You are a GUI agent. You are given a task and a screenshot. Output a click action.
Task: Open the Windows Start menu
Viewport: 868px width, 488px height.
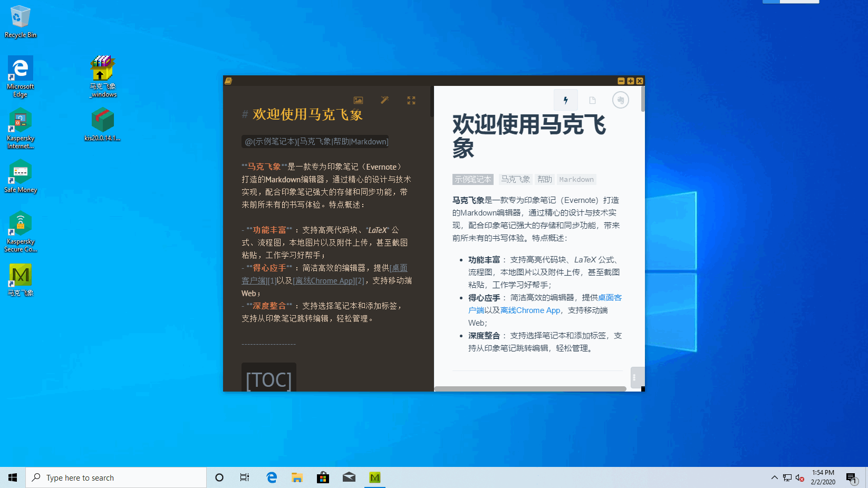pos(13,477)
